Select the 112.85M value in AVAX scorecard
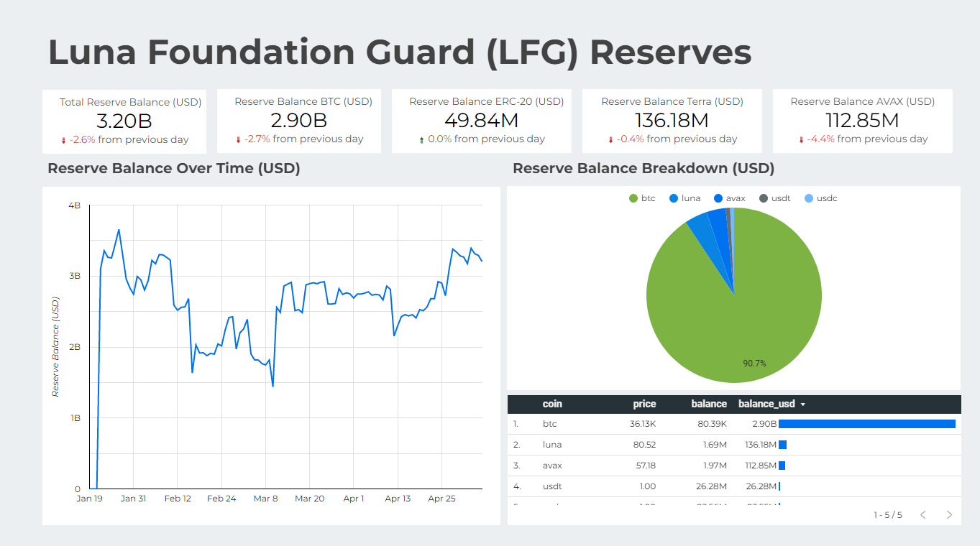The image size is (980, 546). [862, 120]
